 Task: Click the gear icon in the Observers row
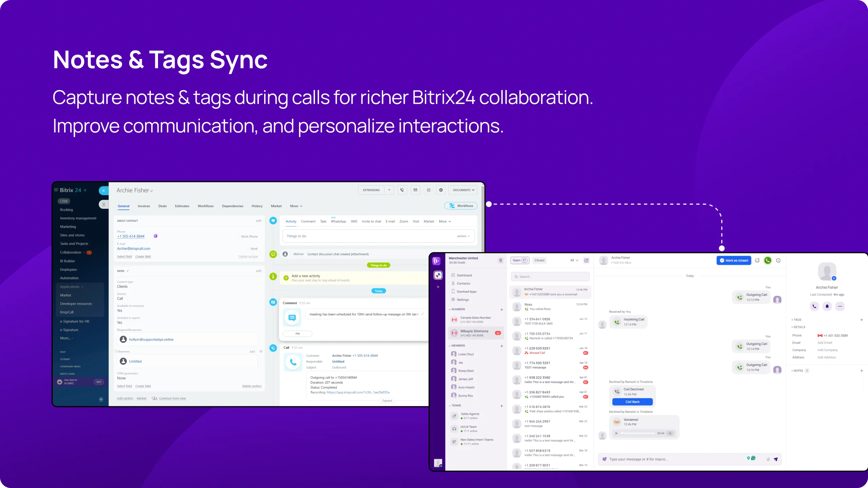pos(261,351)
